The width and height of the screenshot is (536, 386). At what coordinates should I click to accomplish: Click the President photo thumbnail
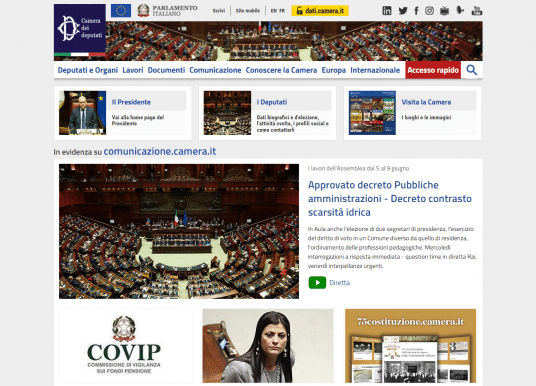(82, 113)
